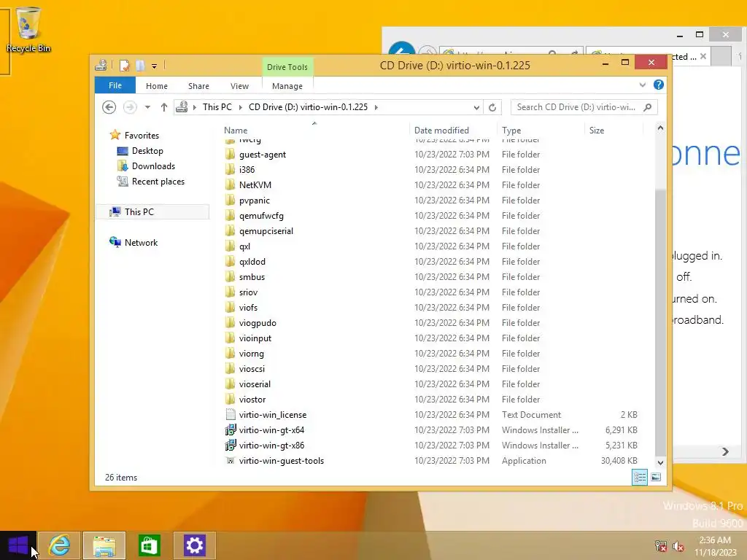Select the vioscsi folder icon

tap(230, 368)
